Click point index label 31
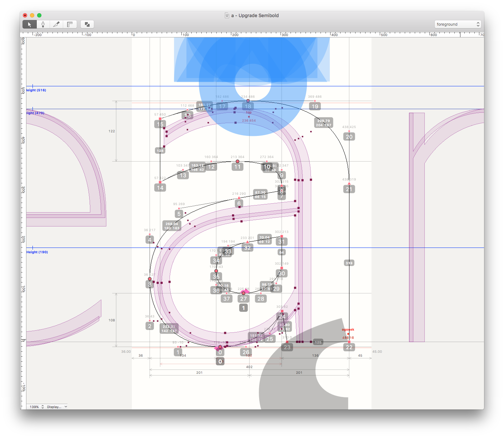The height and width of the screenshot is (438, 504). [282, 241]
